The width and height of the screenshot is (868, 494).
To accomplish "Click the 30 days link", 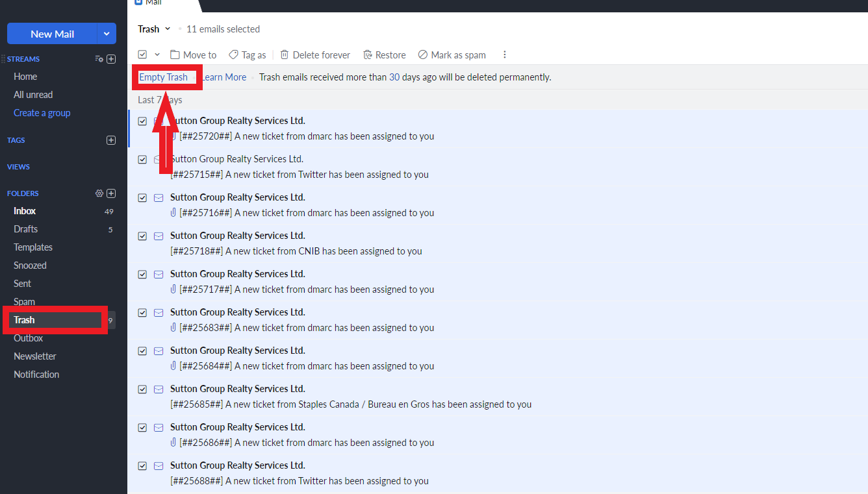I will click(x=394, y=77).
